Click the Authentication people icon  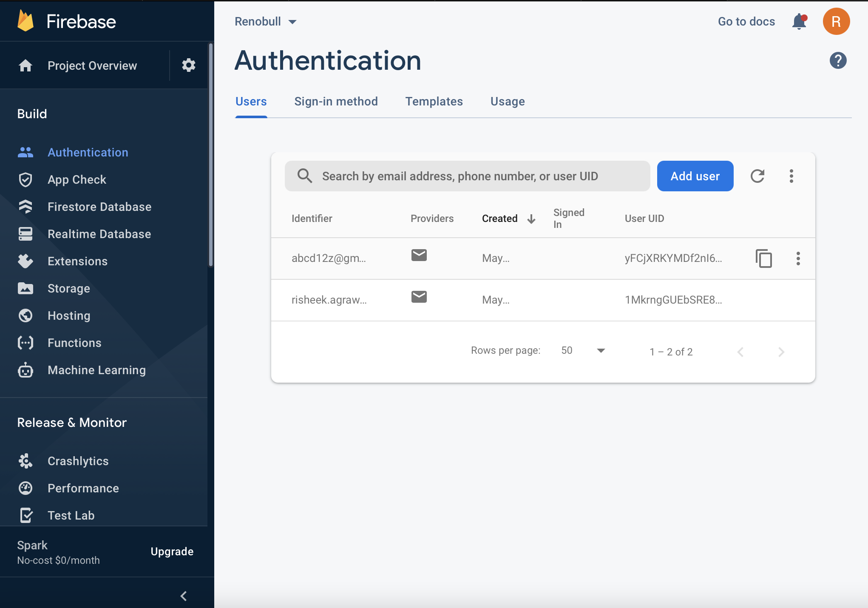(x=26, y=152)
